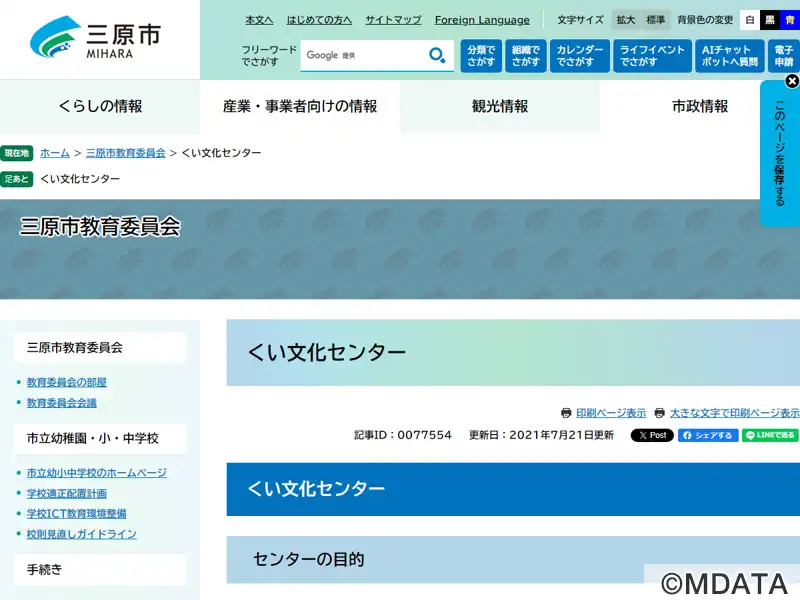Go to ホーム in the breadcrumb
Viewport: 800px width, 600px height.
tap(55, 153)
